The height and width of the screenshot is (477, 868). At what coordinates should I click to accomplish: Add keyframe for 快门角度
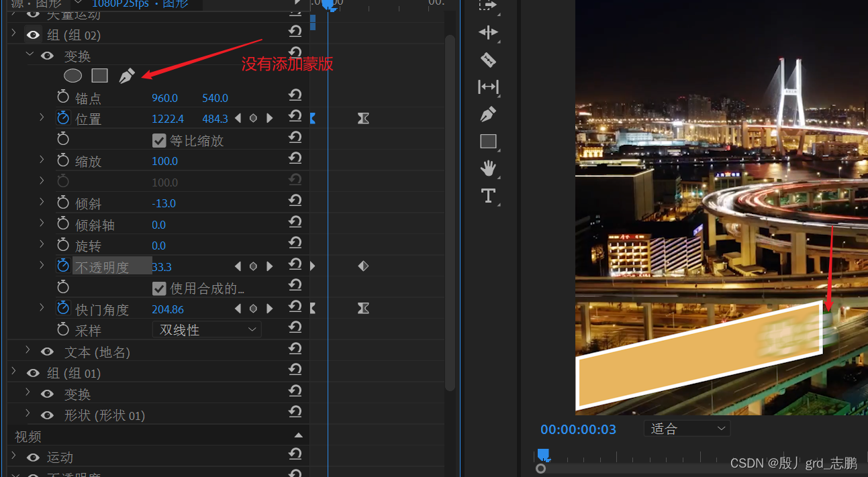(253, 309)
